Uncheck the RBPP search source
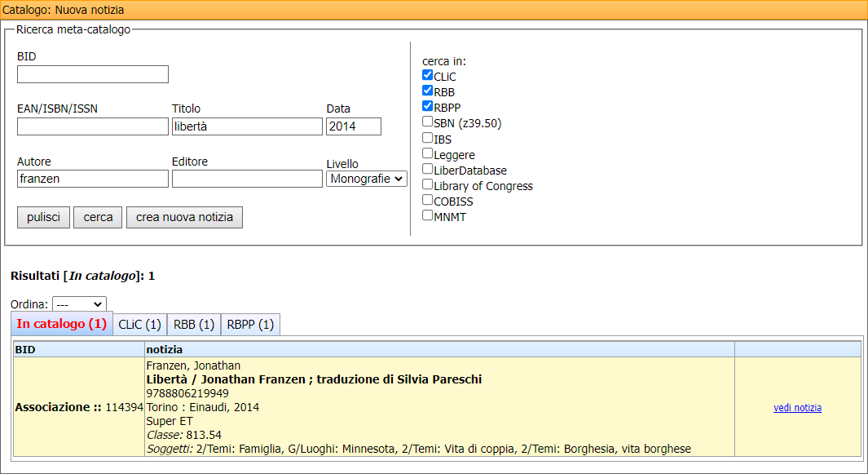The height and width of the screenshot is (474, 868). pyautogui.click(x=427, y=107)
